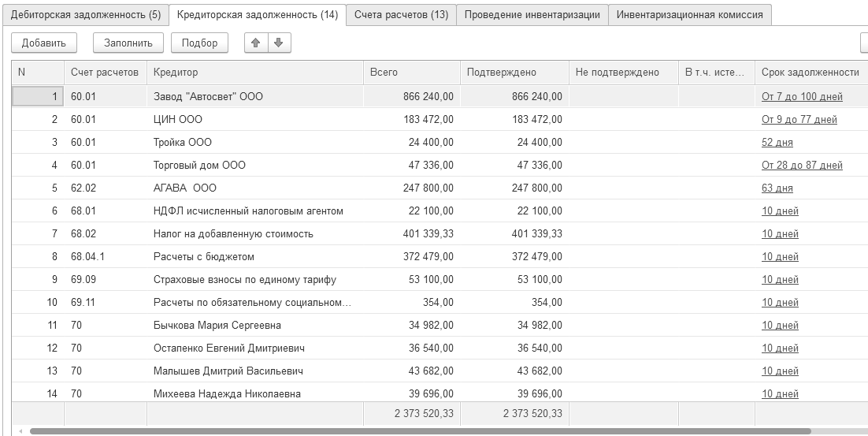Click the Срок задолженности column header
Image resolution: width=868 pixels, height=436 pixels.
click(811, 72)
